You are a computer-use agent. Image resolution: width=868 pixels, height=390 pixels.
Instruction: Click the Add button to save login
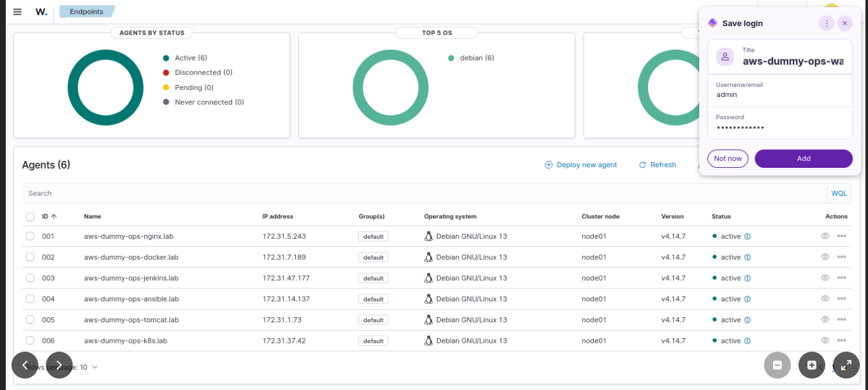pyautogui.click(x=804, y=158)
